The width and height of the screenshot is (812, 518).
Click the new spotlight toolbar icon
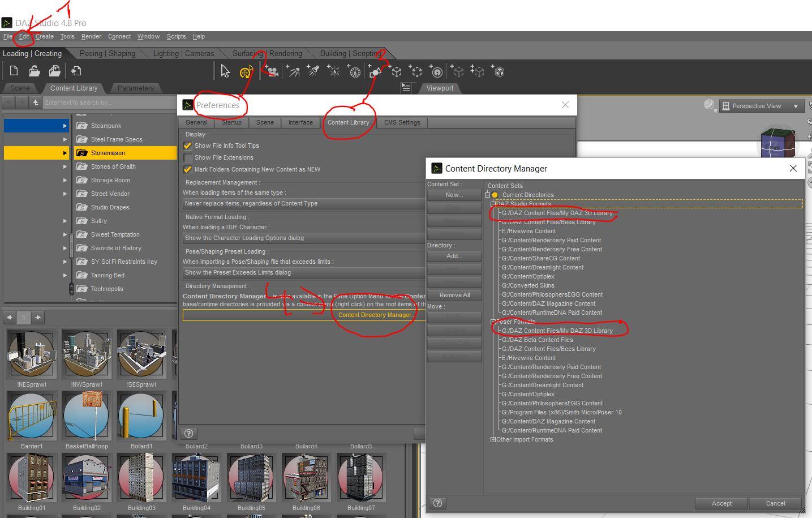313,72
